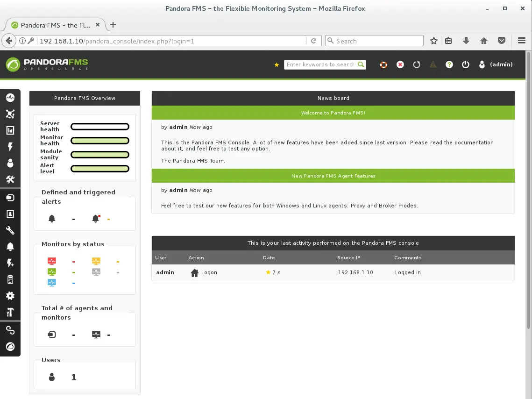Click the Pandora FMS logo

click(47, 64)
